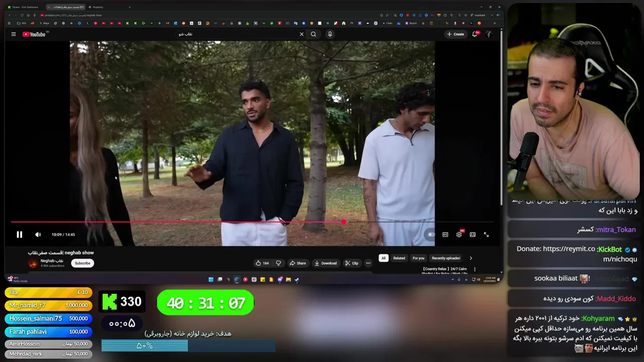Subscribe to the Neghab channel
Image resolution: width=644 pixels, height=362 pixels.
(83, 263)
